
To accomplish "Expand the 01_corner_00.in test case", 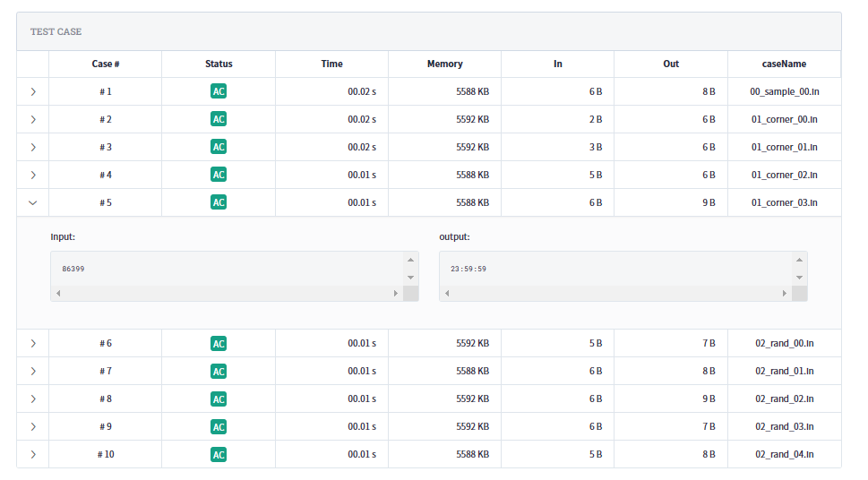I will click(33, 119).
